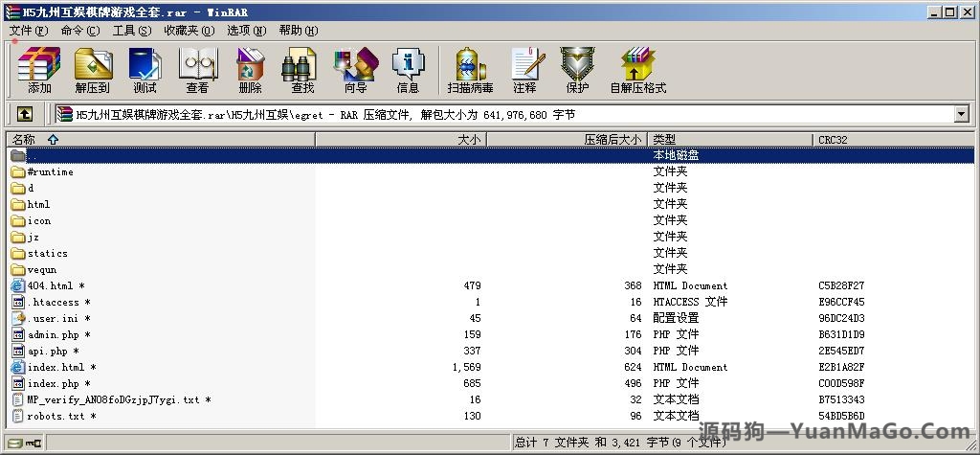The image size is (980, 455).
Task: Click type 'HTACCESS 文件' cell
Action: coord(690,302)
